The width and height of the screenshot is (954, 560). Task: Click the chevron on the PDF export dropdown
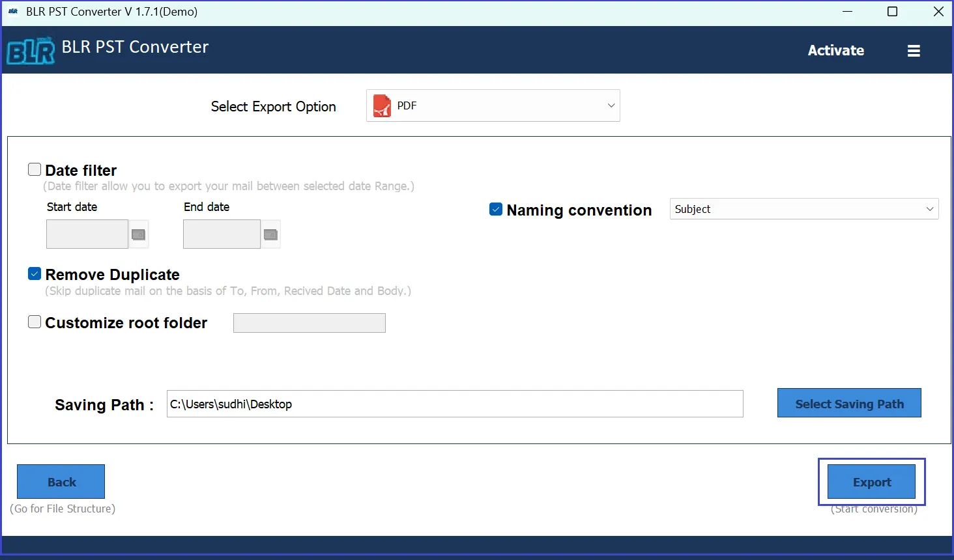coord(610,105)
